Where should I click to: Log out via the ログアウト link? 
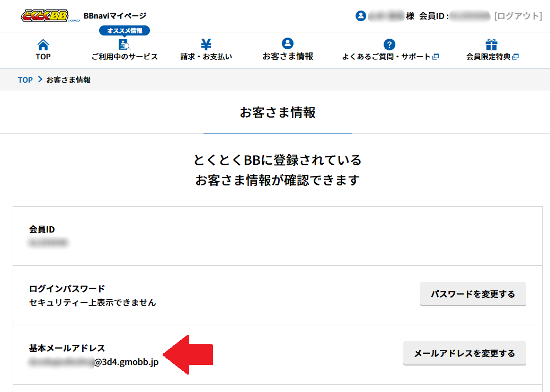tap(518, 16)
